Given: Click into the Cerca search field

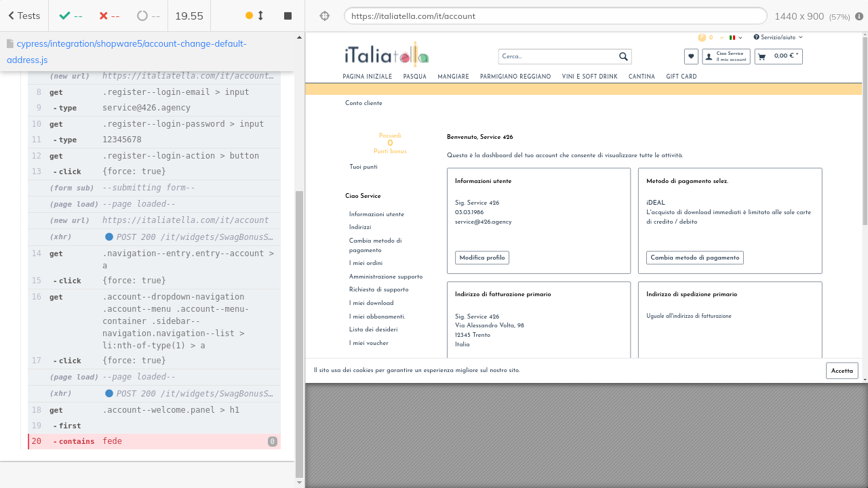Looking at the screenshot, I should click(x=556, y=57).
